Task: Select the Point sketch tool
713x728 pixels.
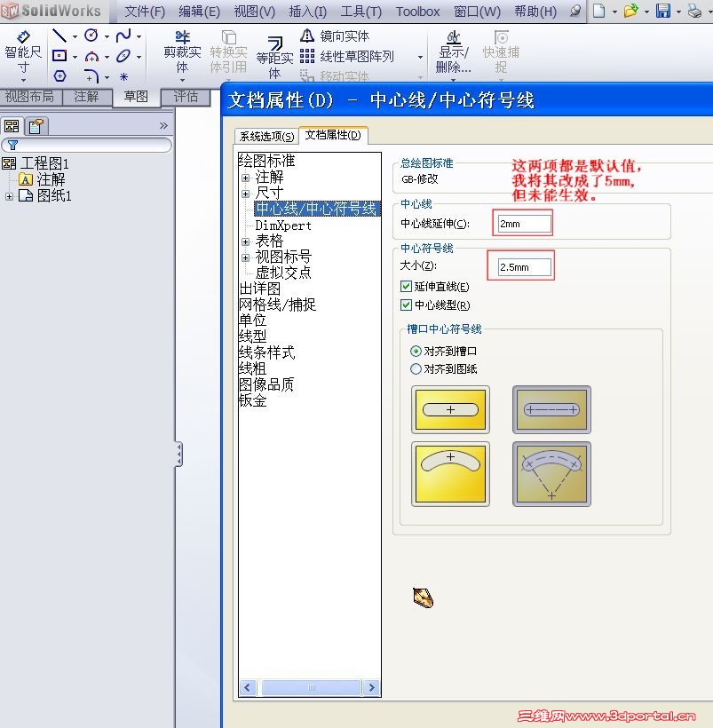Action: point(123,76)
